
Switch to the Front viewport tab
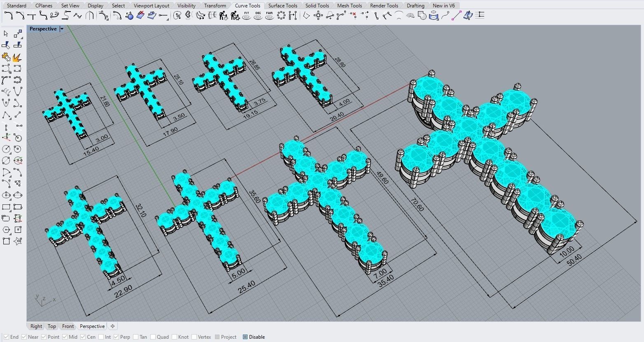[68, 326]
